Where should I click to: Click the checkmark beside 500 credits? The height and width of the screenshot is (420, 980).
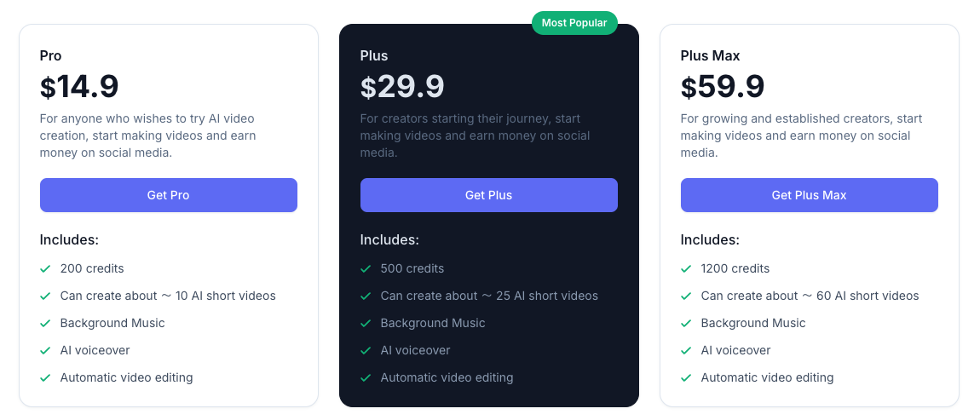(366, 268)
